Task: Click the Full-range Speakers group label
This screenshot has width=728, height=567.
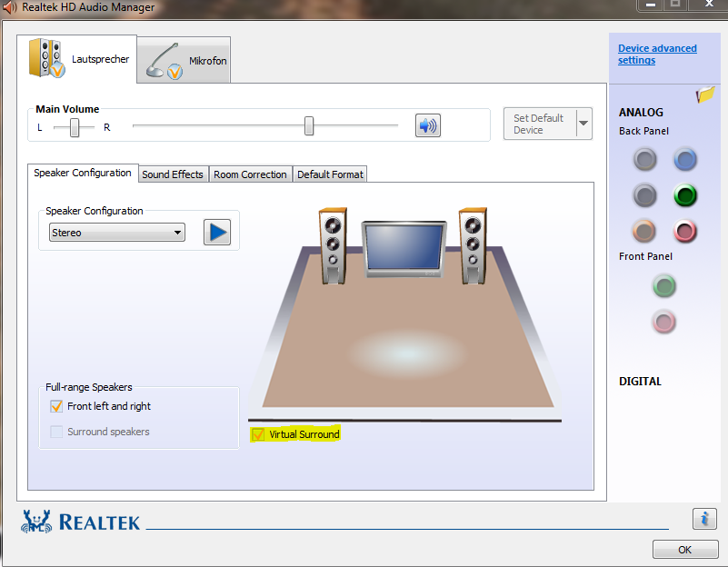Action: [89, 387]
